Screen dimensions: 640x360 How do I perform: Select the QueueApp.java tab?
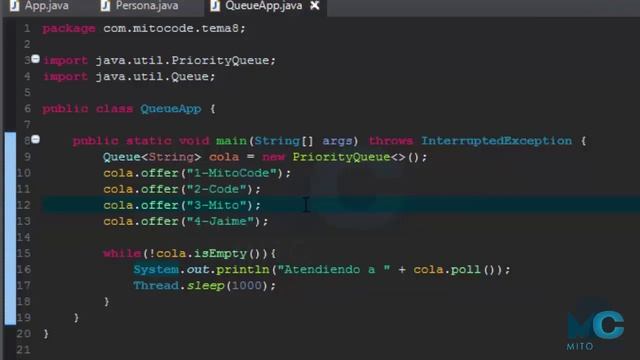point(263,6)
